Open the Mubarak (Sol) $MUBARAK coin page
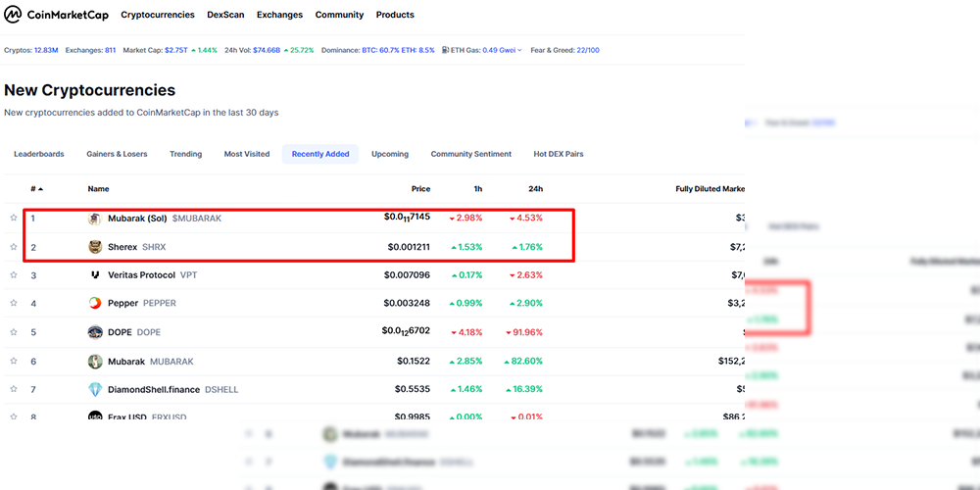Image resolution: width=980 pixels, height=490 pixels. (165, 219)
